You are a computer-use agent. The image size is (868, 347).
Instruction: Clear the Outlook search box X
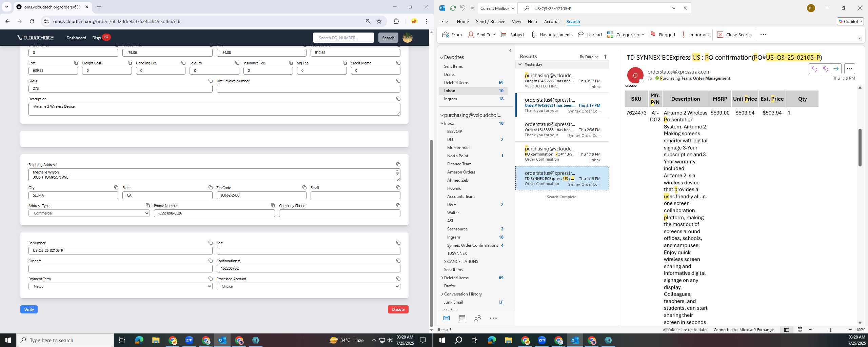(x=685, y=8)
